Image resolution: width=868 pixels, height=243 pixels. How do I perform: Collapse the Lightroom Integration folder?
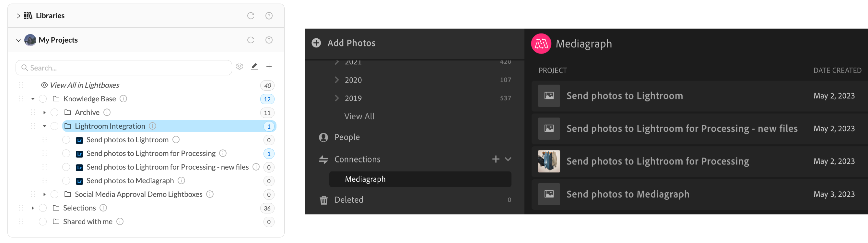tap(44, 126)
